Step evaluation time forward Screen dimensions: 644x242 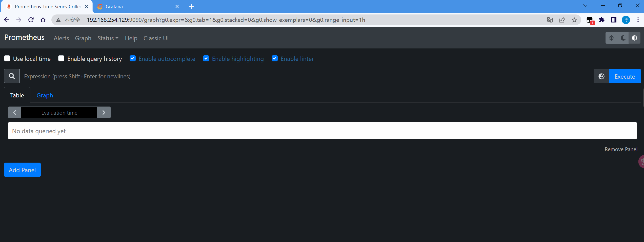click(104, 112)
